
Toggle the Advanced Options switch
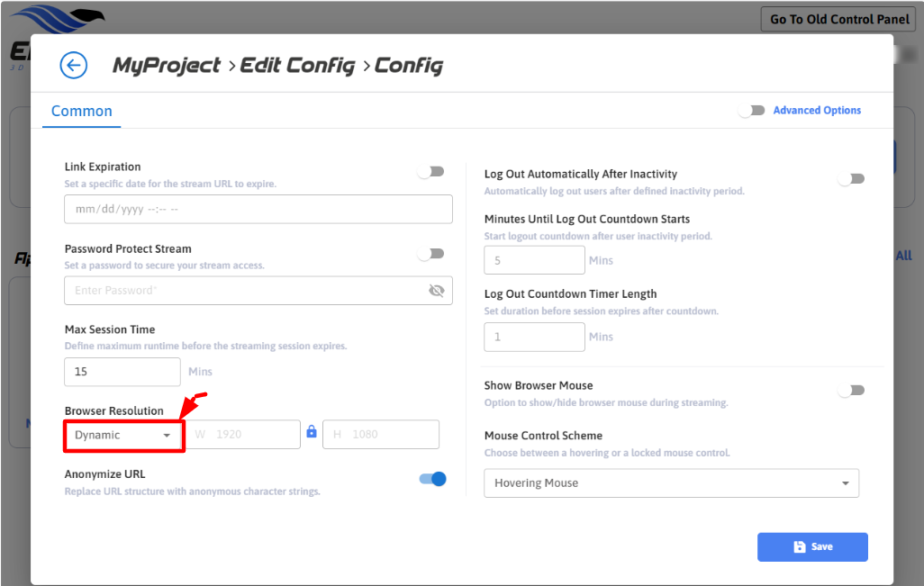[751, 111]
